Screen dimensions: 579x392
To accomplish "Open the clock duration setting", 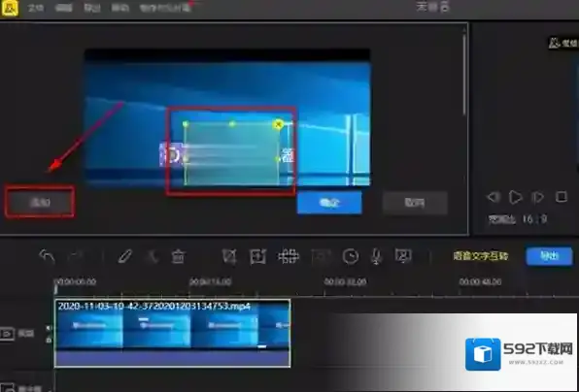I will pos(350,256).
